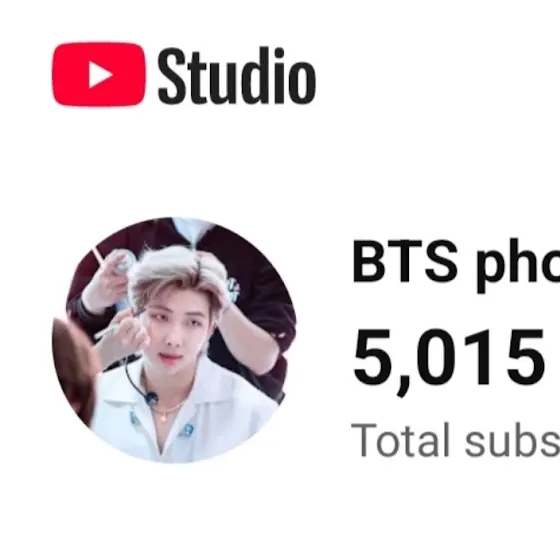Viewport: 560px width, 560px height.
Task: Open channel page from round avatar image
Action: click(x=174, y=340)
